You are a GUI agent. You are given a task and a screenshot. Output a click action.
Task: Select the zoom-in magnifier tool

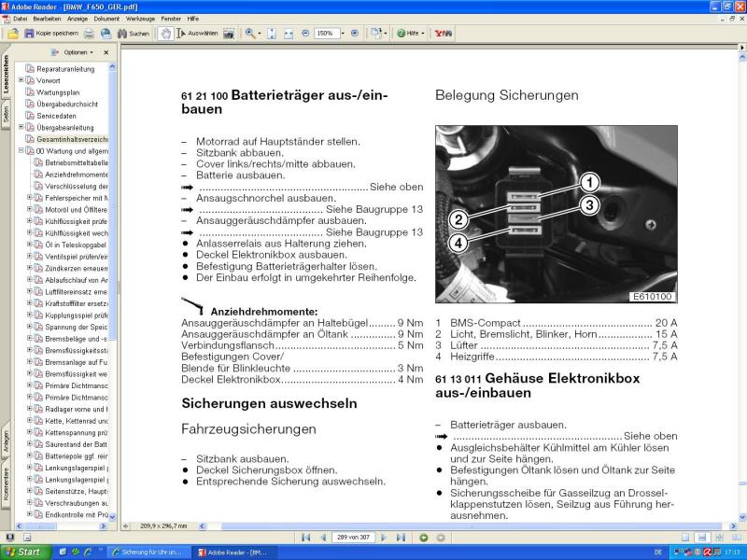(250, 34)
